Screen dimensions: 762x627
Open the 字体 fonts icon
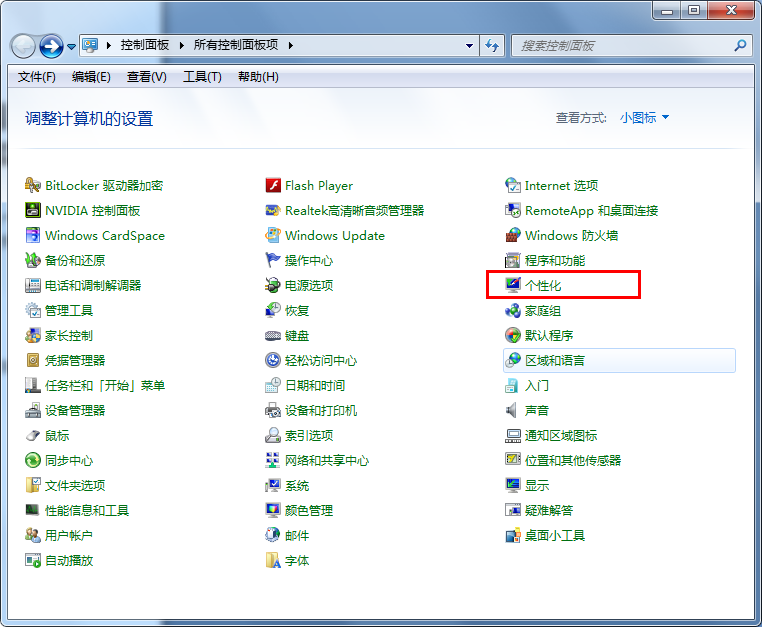coord(273,560)
